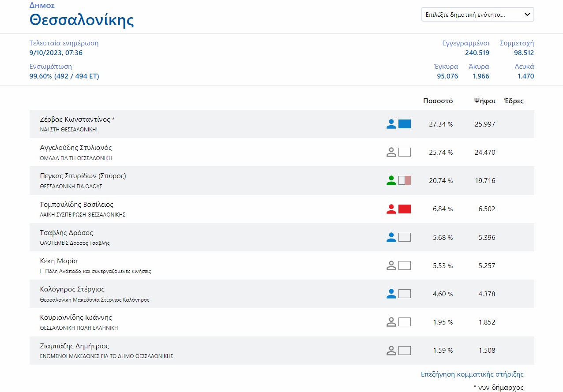The image size is (563, 392).
Task: Click the Ψήφοι column header
Action: pos(484,101)
